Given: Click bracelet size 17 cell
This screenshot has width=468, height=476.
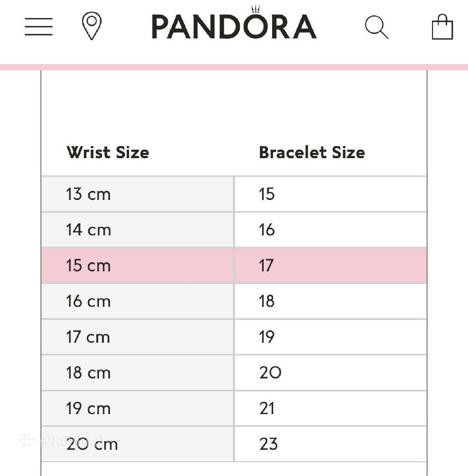Looking at the screenshot, I should click(331, 266).
